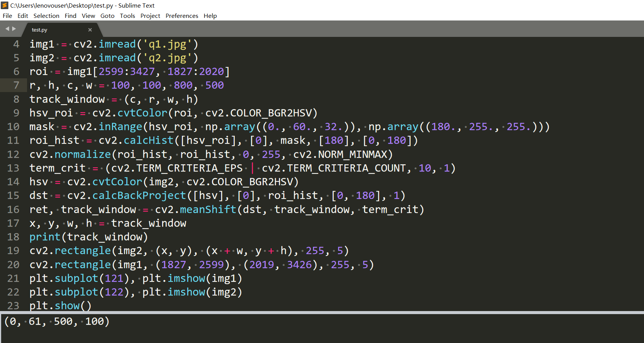This screenshot has width=644, height=343.
Task: Click calcBackProject on line 15
Action: 139,195
